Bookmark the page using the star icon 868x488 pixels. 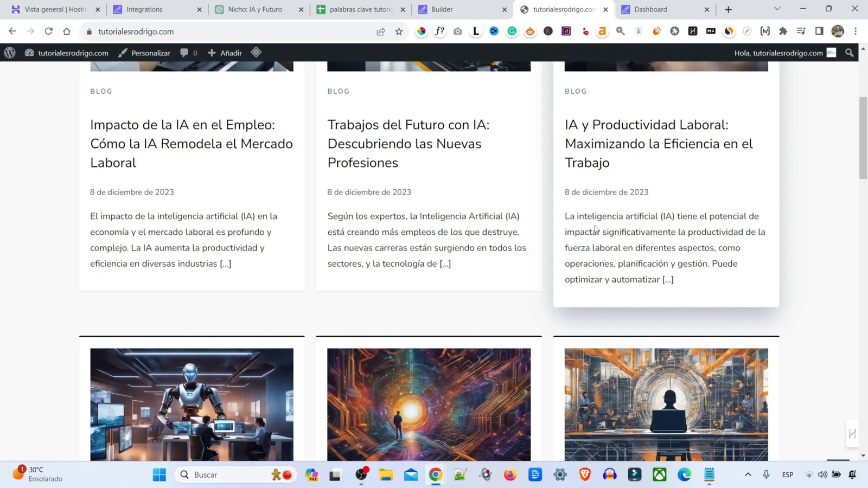tap(399, 31)
